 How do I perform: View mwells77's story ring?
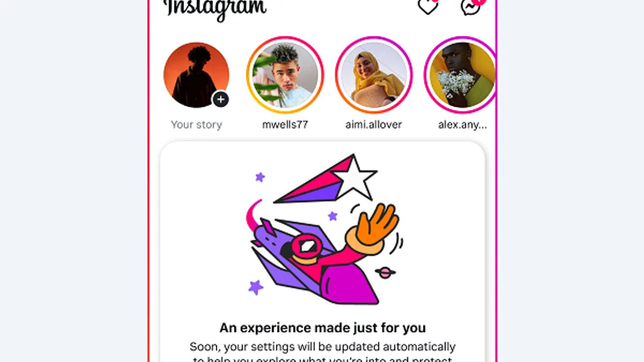[x=285, y=75]
